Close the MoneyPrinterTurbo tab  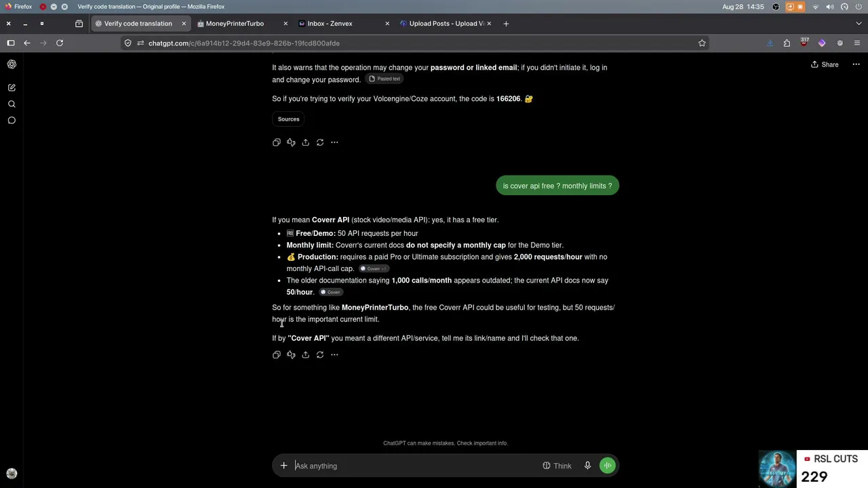(x=285, y=24)
